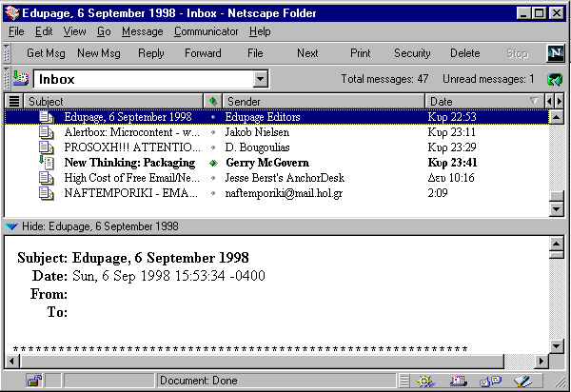
Task: Click the thread column icon left of Subject
Action: pos(14,101)
